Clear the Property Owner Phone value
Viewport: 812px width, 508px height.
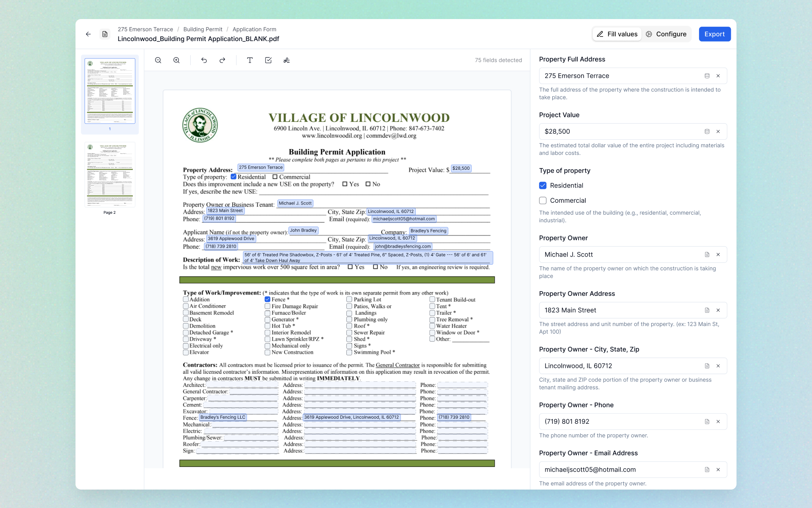point(718,422)
